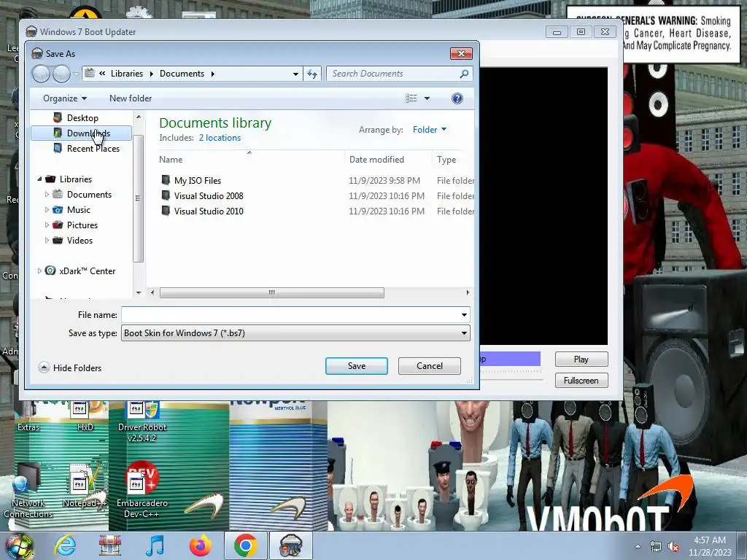
Task: Click in the File name input field
Action: (x=290, y=315)
